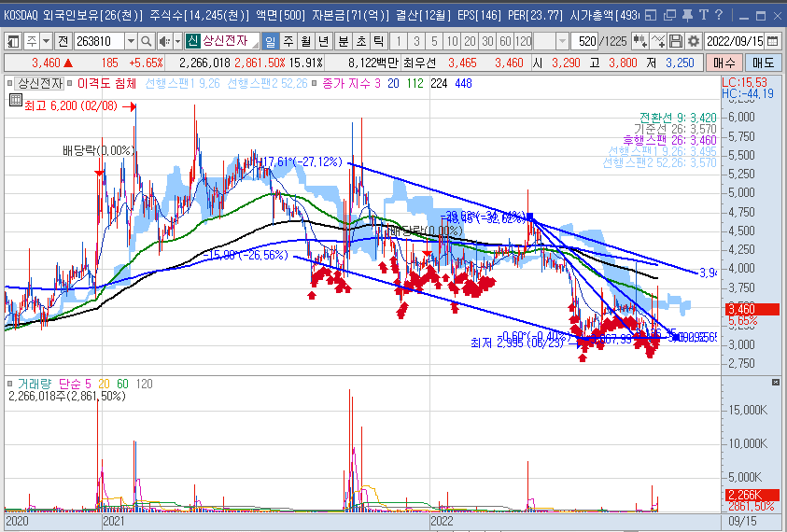787x532 pixels.
Task: Toggle the 종가 지수 legend checkbox square
Action: 315,83
